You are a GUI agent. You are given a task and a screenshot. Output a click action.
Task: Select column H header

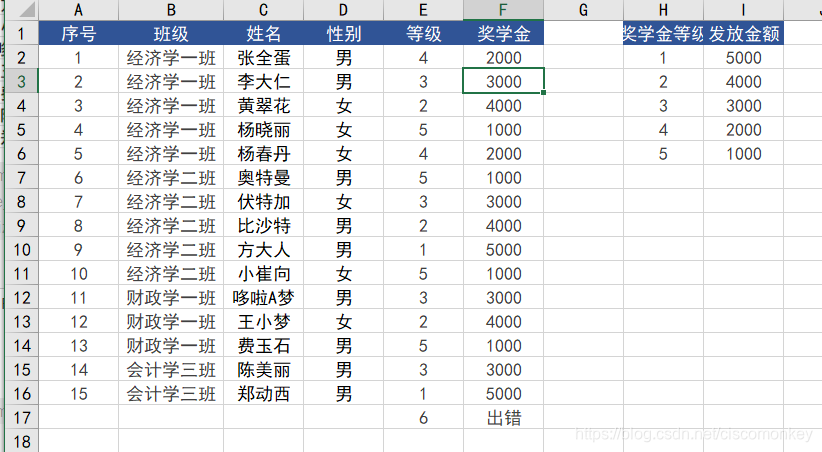[663, 10]
